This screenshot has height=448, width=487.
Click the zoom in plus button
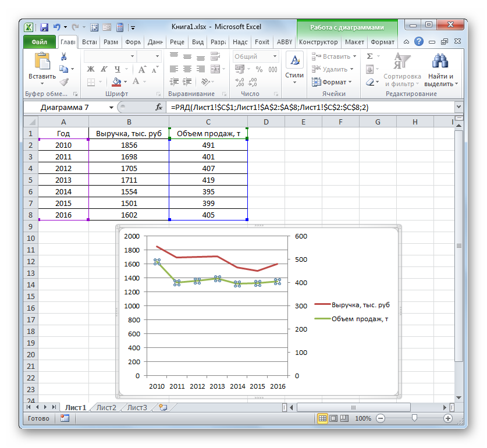coord(448,418)
